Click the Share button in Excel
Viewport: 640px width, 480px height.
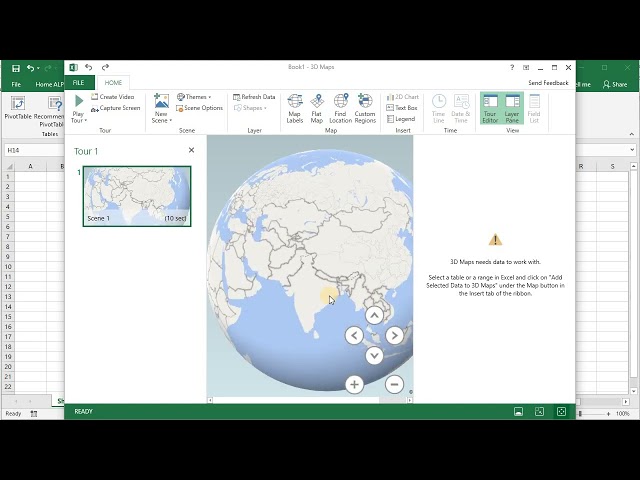(x=615, y=84)
